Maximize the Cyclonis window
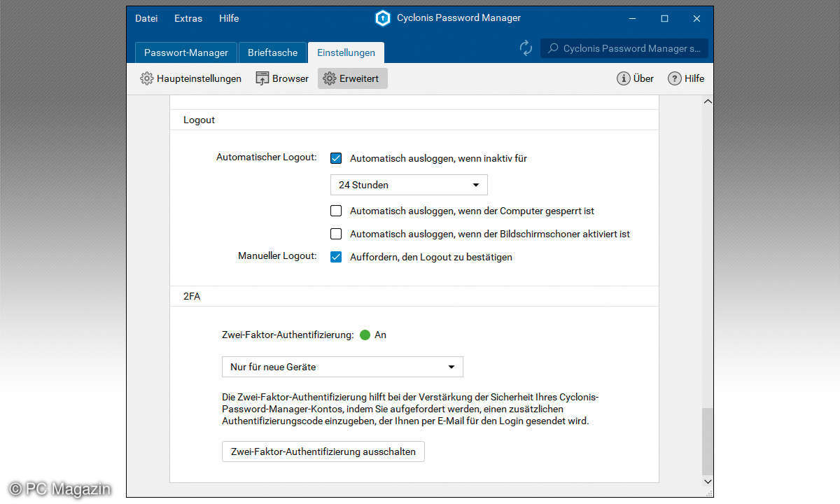The image size is (840, 504). 664,19
